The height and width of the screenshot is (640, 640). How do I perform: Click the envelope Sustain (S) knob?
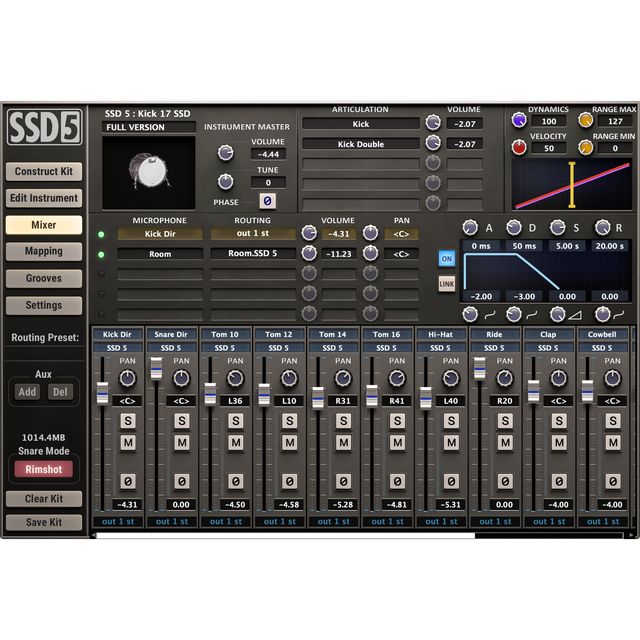[557, 228]
